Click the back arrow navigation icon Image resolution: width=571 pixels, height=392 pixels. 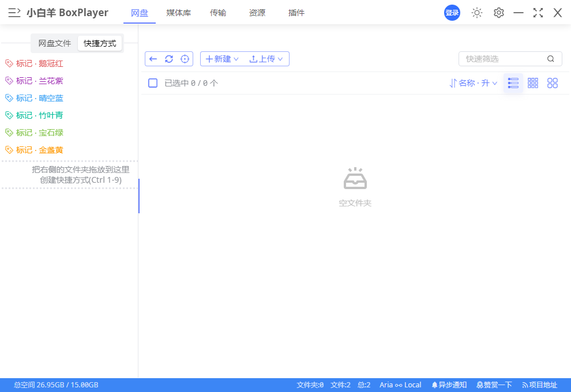coord(153,58)
